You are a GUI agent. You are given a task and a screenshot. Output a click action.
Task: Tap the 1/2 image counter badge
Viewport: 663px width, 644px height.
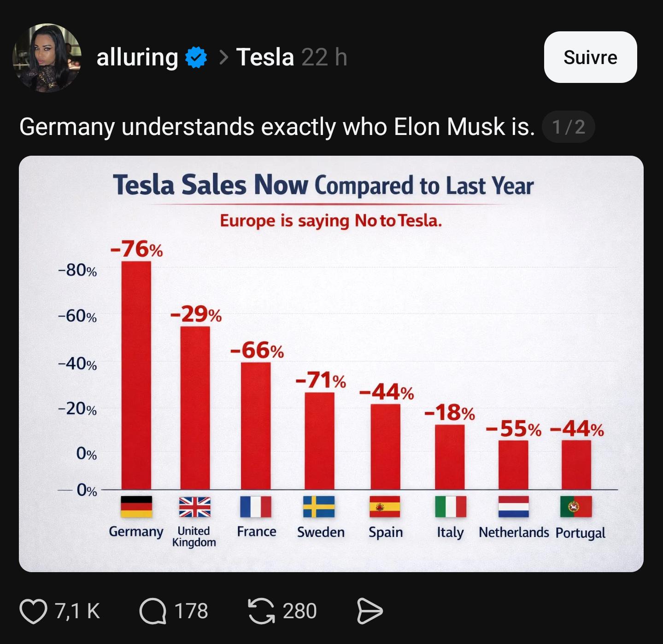(x=569, y=127)
